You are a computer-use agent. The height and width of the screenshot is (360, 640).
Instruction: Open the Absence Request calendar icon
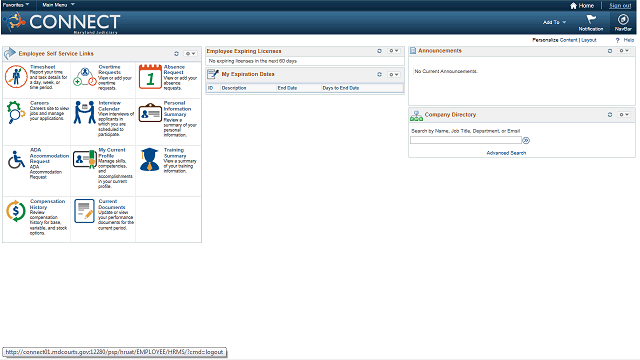[x=150, y=77]
